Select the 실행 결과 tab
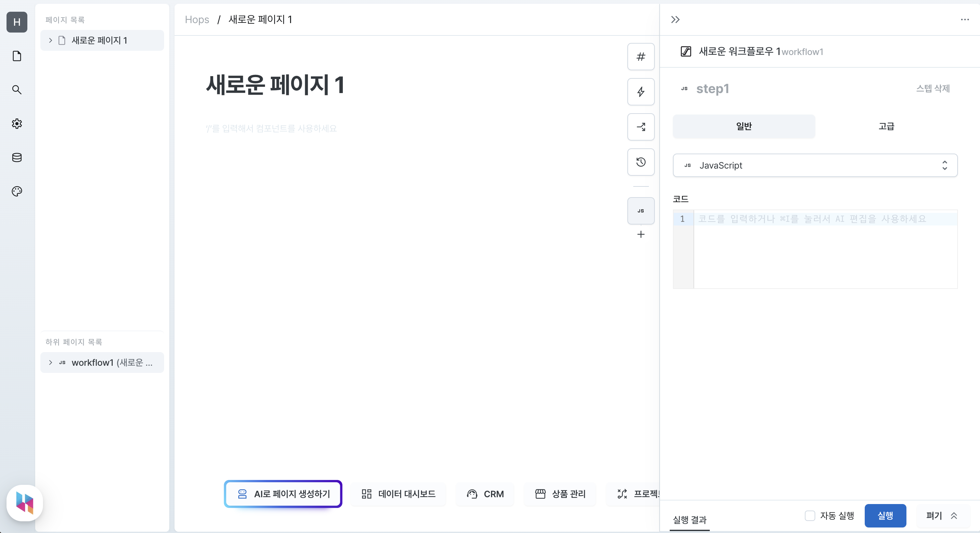The image size is (980, 533). (x=689, y=520)
